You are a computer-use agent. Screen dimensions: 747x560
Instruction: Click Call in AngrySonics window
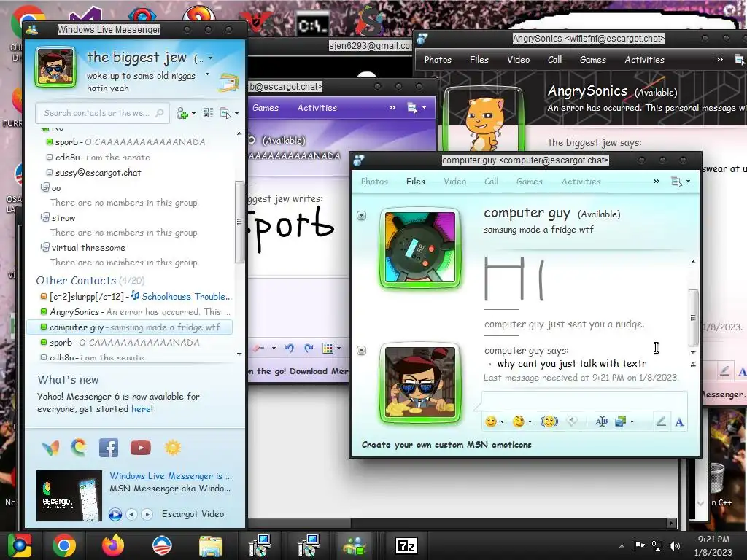pos(554,60)
